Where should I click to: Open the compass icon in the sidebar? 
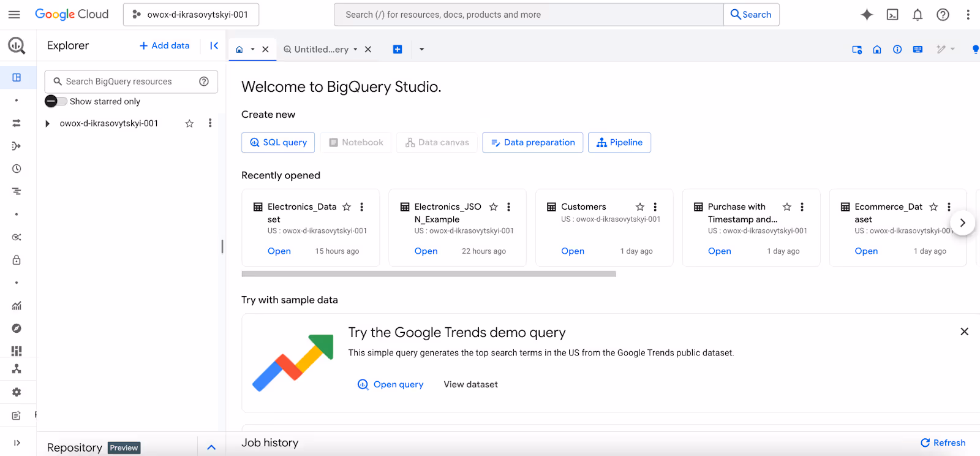pos(17,329)
